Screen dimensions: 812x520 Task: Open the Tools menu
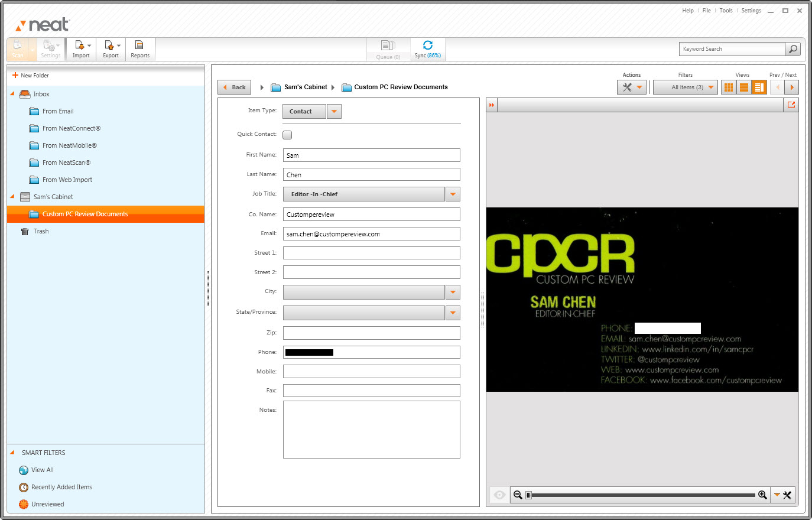(x=726, y=11)
